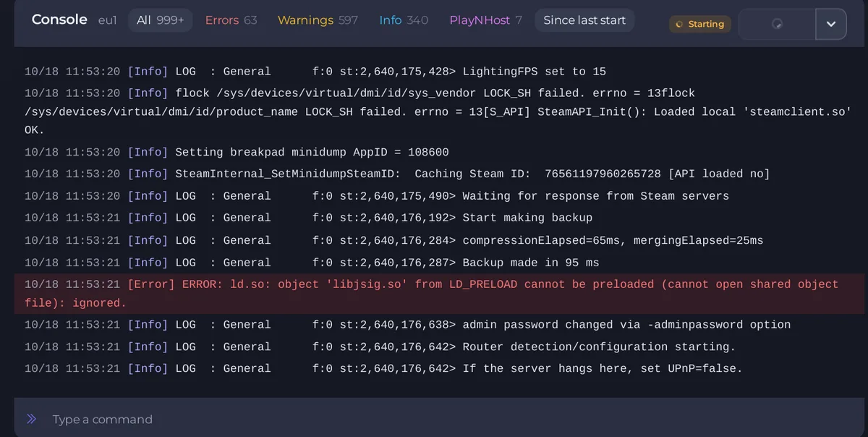Click the Caching Steam ID log line
This screenshot has width=868, height=437.
coord(397,174)
